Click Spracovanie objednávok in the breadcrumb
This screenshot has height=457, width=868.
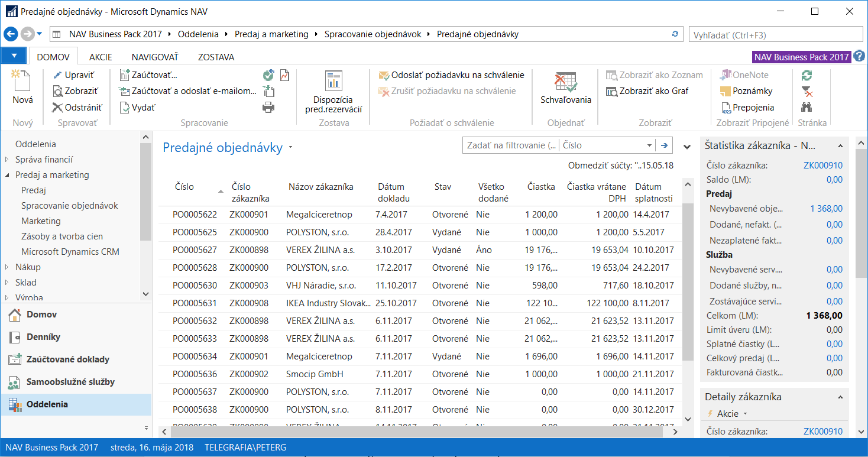[x=373, y=34]
